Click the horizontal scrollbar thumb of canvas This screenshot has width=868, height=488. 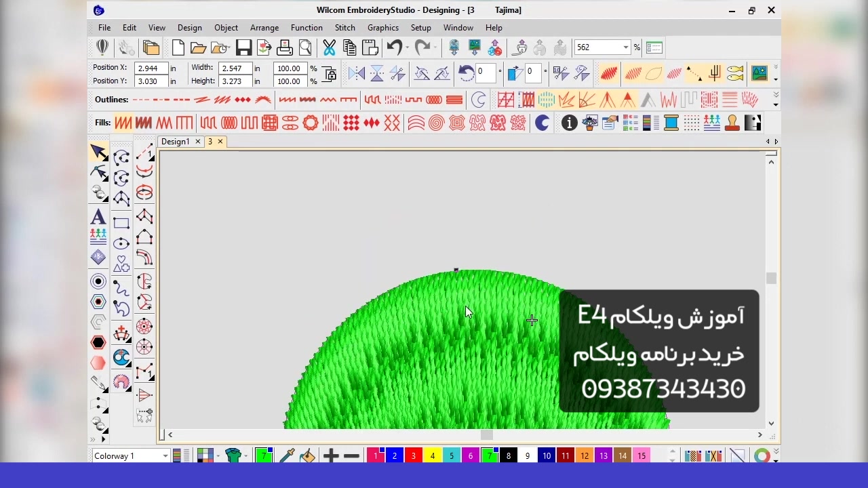pyautogui.click(x=487, y=434)
